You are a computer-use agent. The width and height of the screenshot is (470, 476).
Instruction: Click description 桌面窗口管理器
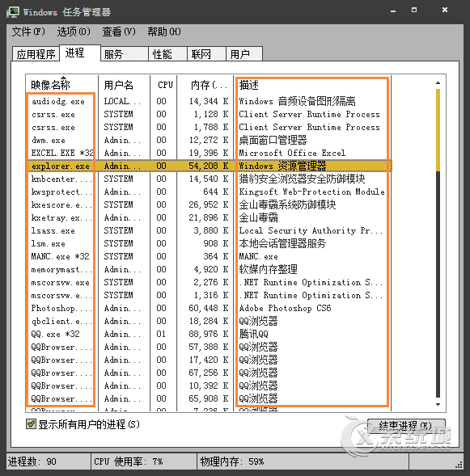[x=273, y=141]
